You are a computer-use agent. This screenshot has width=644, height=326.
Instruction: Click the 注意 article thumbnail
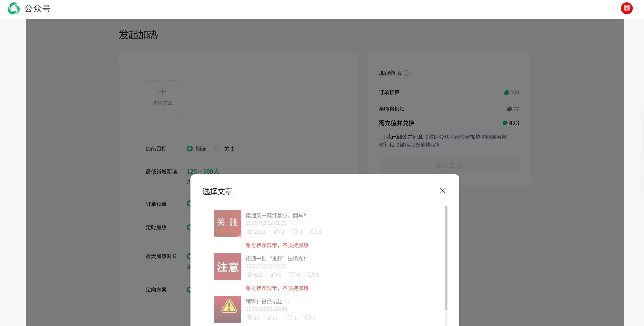[x=228, y=266]
